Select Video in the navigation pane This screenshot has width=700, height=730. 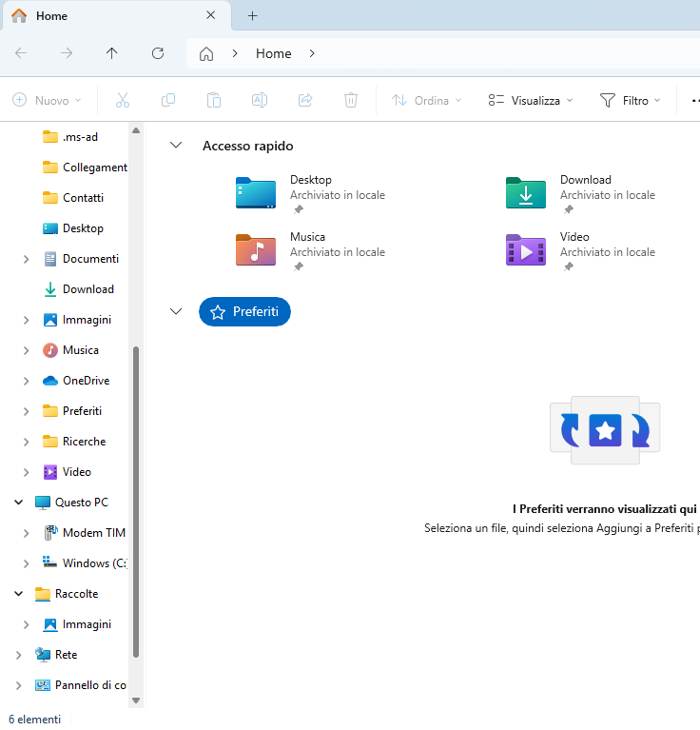click(67, 472)
